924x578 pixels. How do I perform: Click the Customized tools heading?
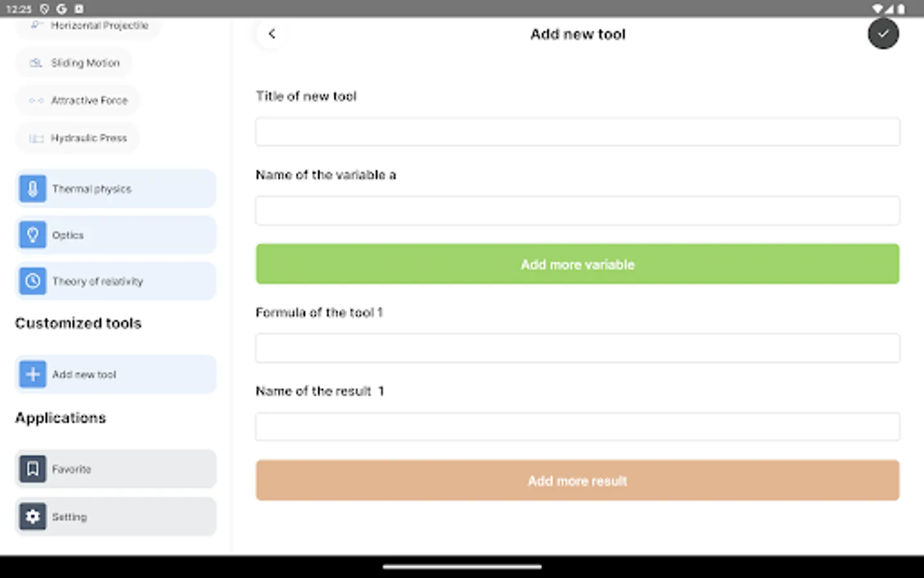pos(78,323)
